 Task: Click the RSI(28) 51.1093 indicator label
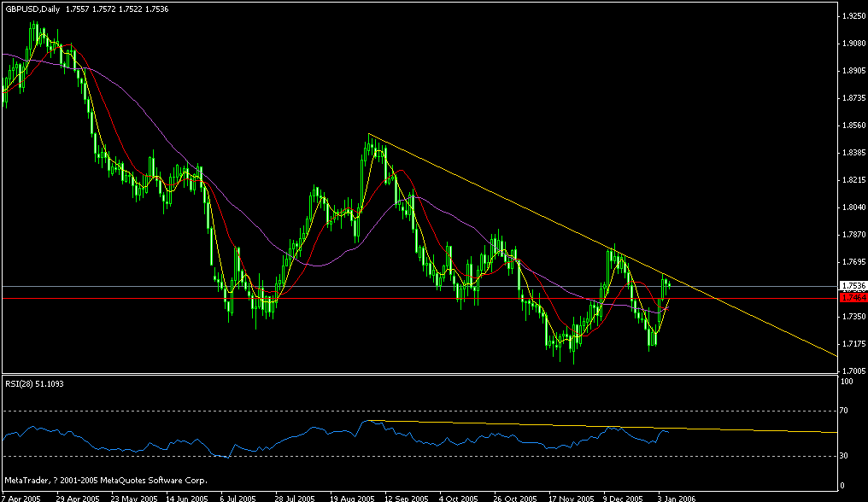36,384
